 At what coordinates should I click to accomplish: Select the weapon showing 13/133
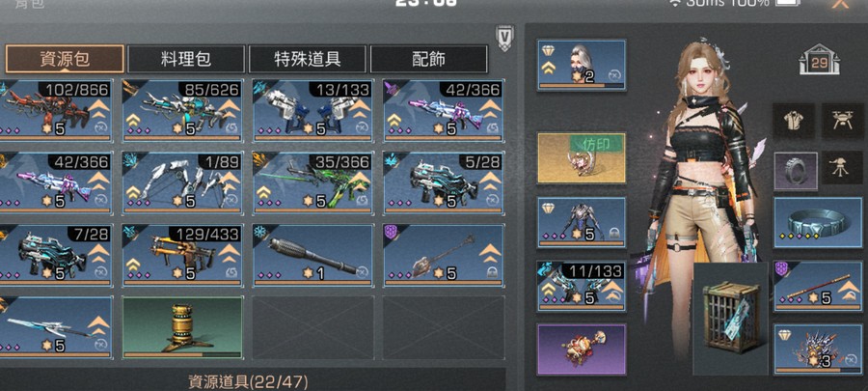click(313, 111)
